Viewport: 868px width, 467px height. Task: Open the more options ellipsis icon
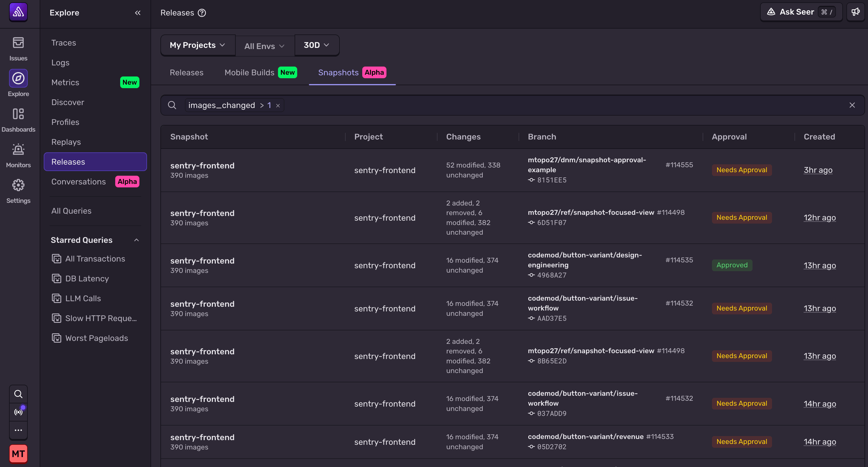pos(18,430)
